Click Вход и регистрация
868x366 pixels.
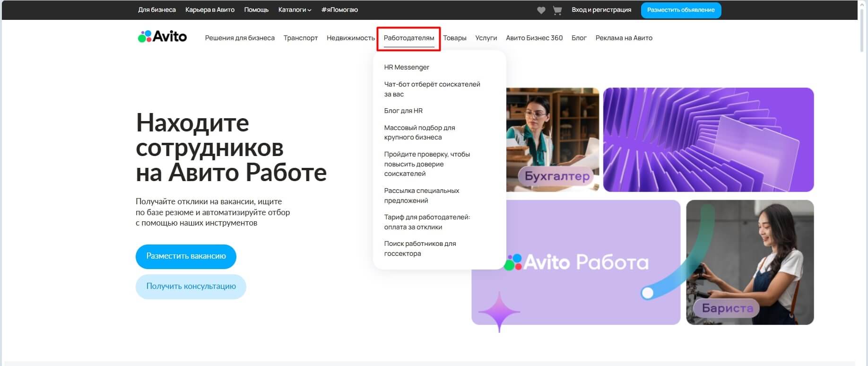pyautogui.click(x=601, y=10)
